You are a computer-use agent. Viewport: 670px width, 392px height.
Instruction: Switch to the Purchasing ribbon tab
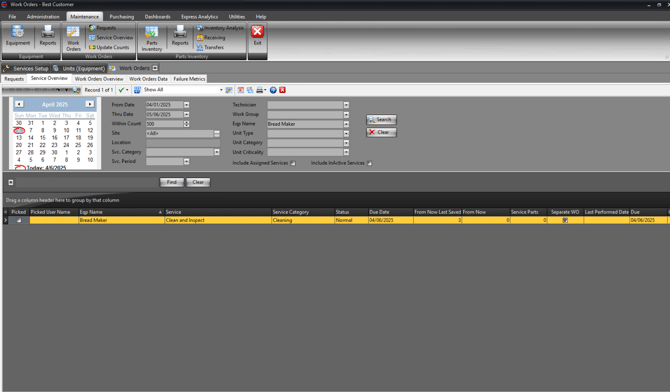tap(121, 17)
